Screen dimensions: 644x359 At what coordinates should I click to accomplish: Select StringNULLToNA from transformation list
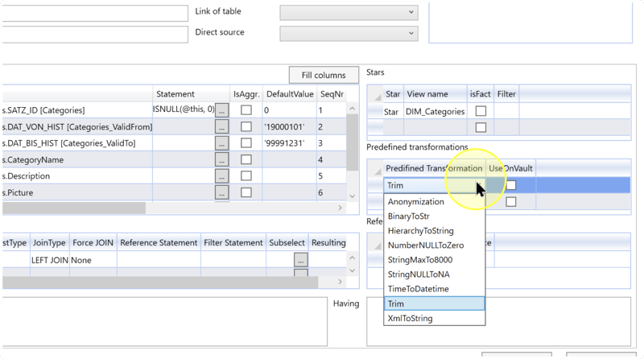(x=434, y=274)
